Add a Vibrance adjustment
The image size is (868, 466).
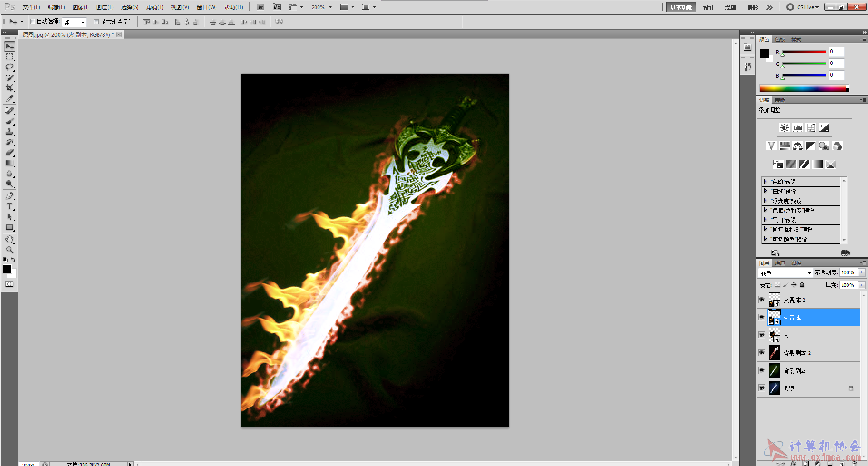771,146
